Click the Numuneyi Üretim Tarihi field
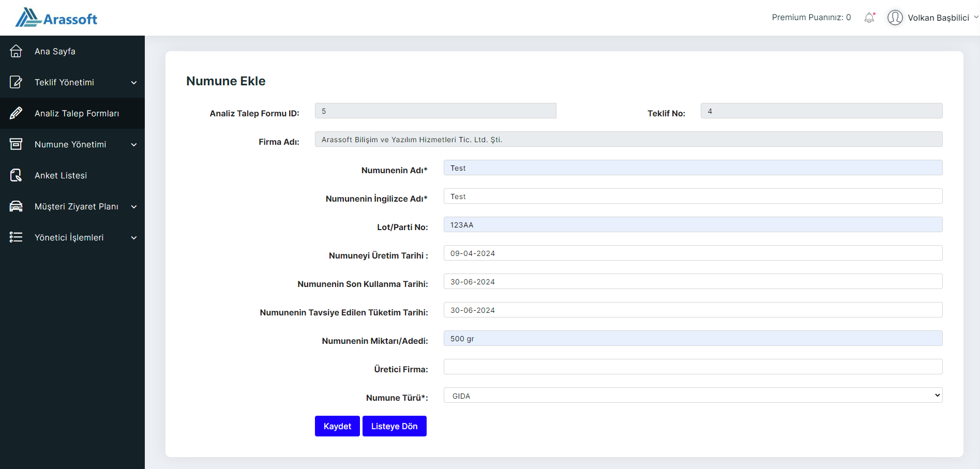 [x=693, y=253]
